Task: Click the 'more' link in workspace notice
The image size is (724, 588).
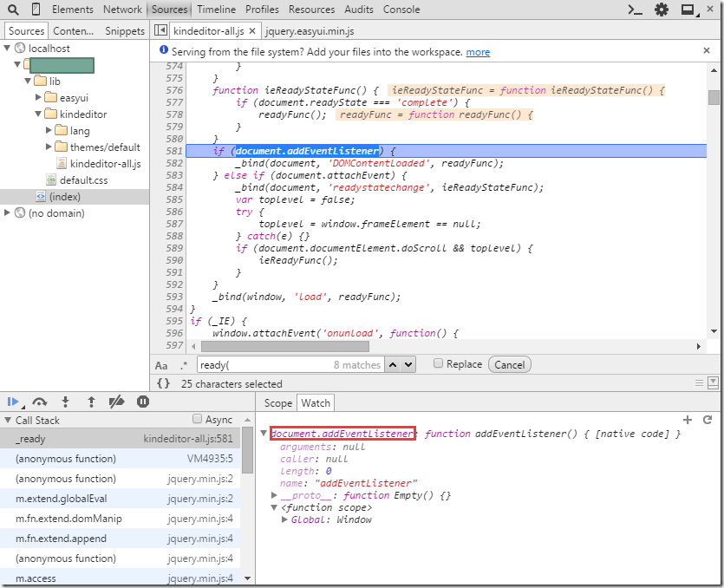Action: tap(478, 52)
